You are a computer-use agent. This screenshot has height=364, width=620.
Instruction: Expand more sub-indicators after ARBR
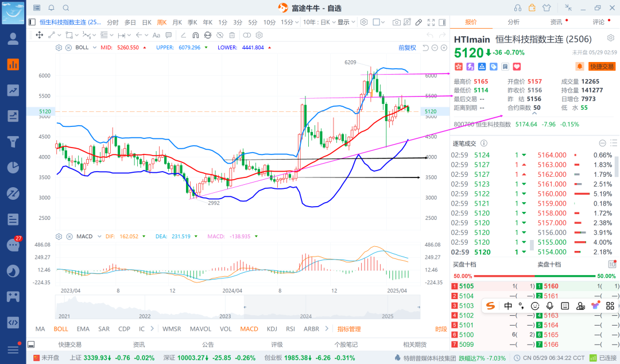point(327,329)
